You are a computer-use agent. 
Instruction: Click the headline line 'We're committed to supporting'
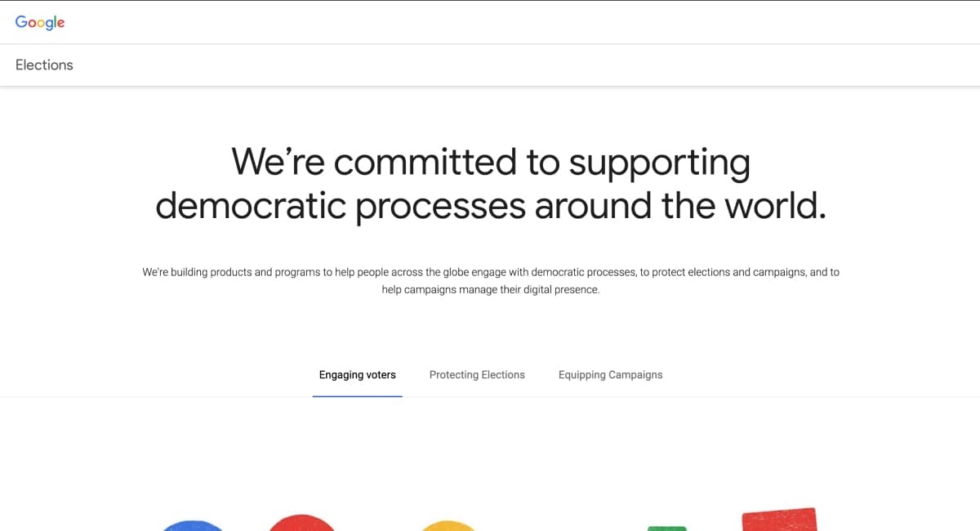[491, 162]
